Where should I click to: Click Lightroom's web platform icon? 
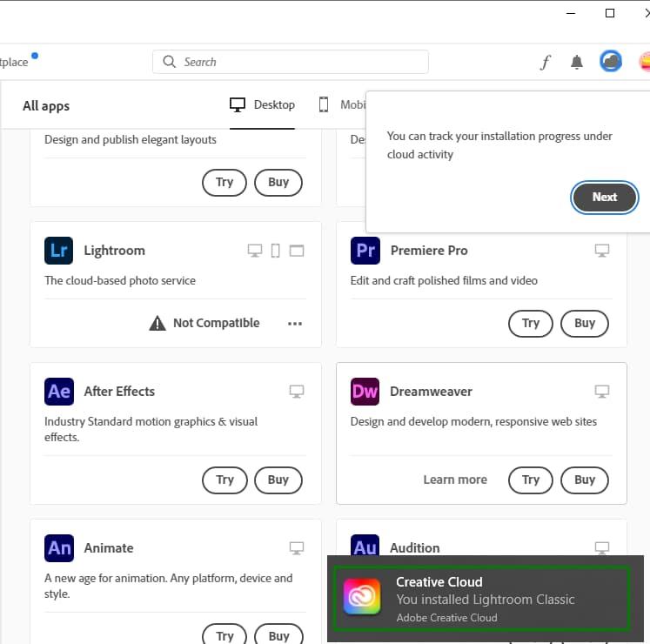[x=297, y=251]
